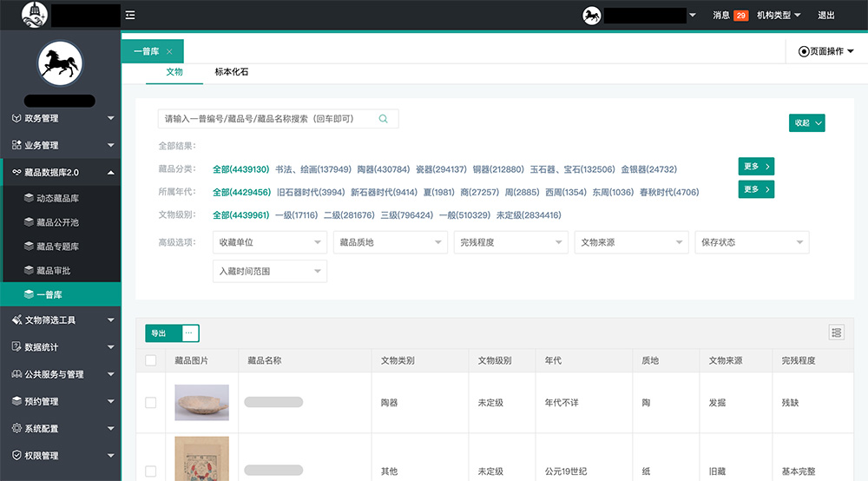The image size is (868, 481).
Task: Click the large horse profile picture
Action: click(60, 63)
